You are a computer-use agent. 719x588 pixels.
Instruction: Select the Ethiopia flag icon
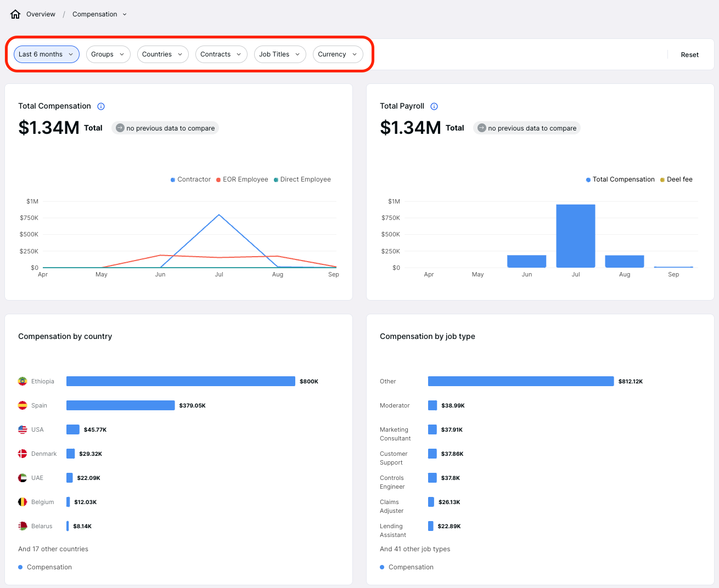(22, 381)
